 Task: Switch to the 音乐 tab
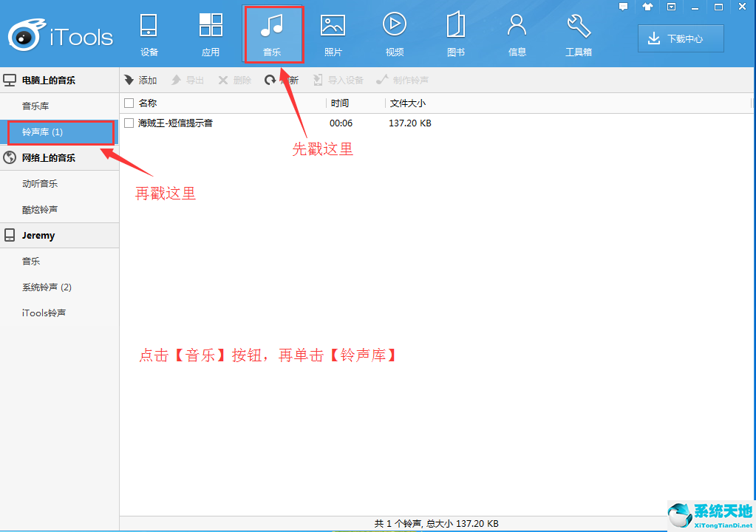tap(273, 33)
